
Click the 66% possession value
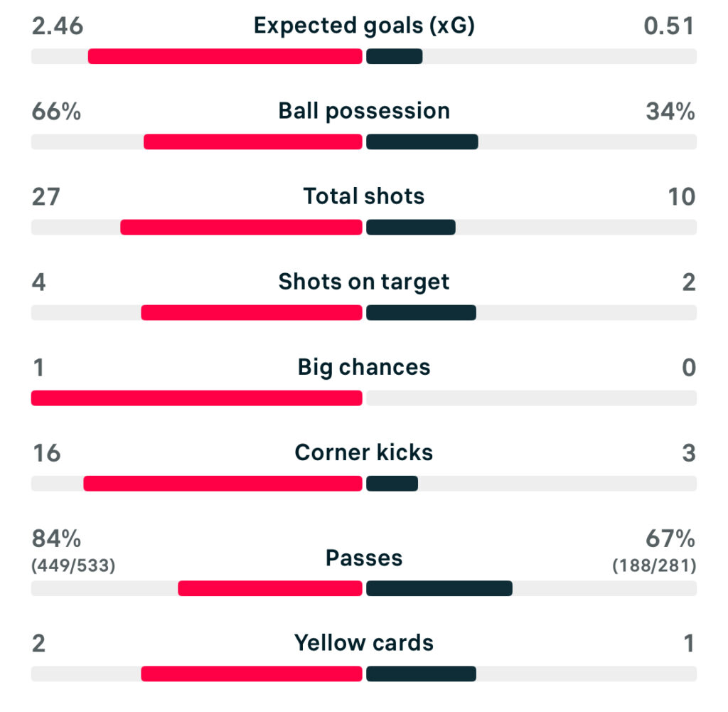pyautogui.click(x=56, y=112)
